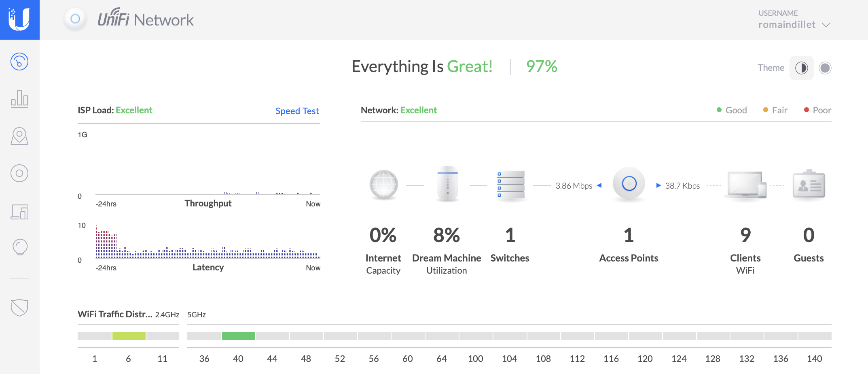
Task: Select the 5GHz band label
Action: pos(197,315)
